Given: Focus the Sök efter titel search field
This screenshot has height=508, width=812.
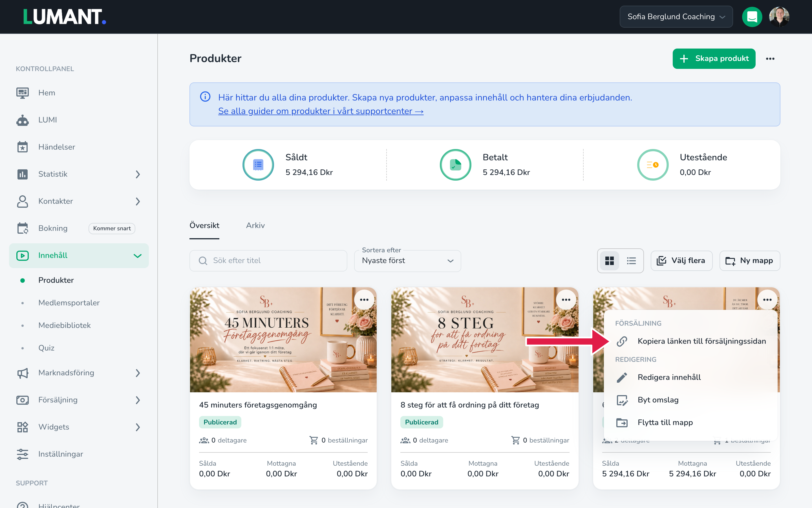Looking at the screenshot, I should tap(268, 261).
